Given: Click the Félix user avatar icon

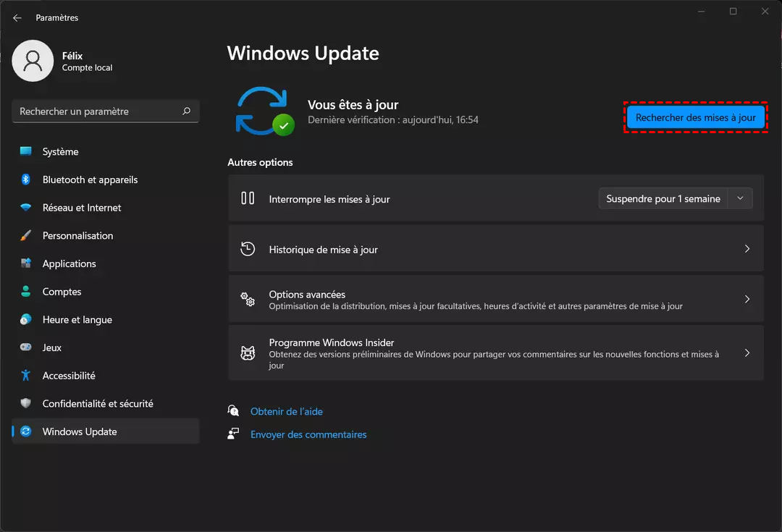Looking at the screenshot, I should 33,61.
